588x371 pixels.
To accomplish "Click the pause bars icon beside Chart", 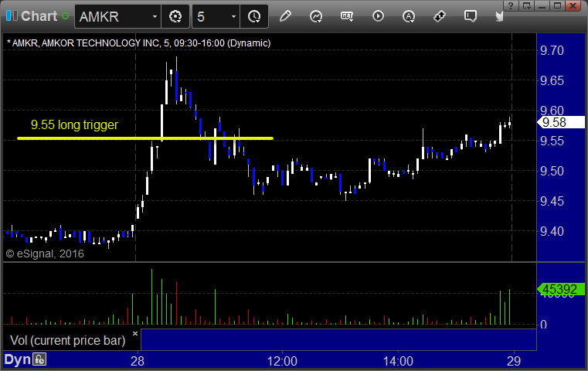I will point(12,15).
